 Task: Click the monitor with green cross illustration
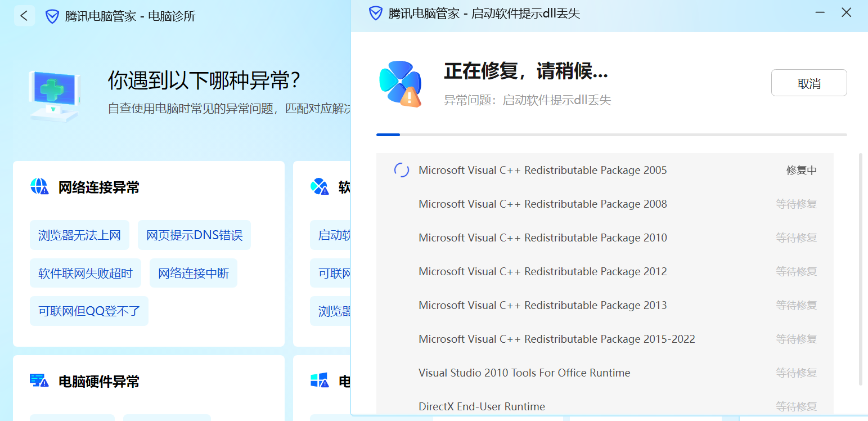54,96
